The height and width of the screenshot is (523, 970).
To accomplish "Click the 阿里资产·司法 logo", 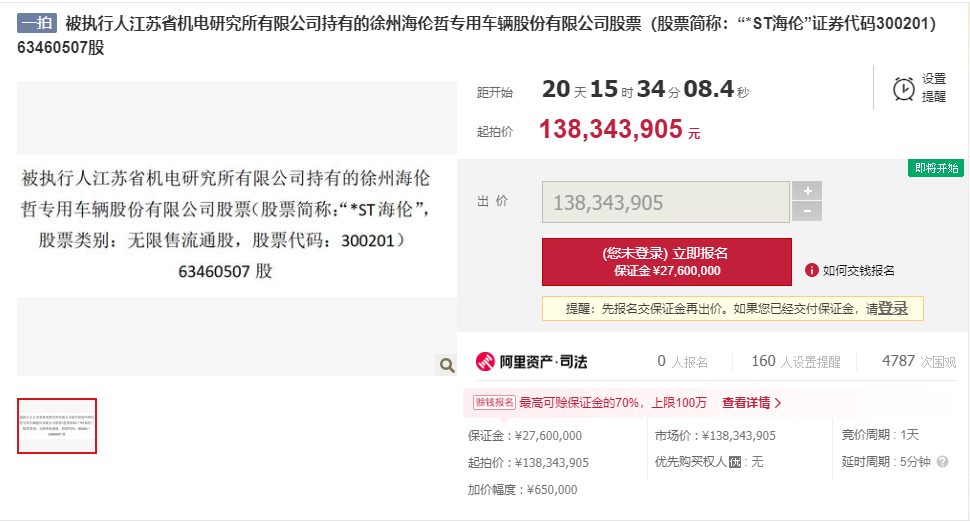I will (x=531, y=362).
